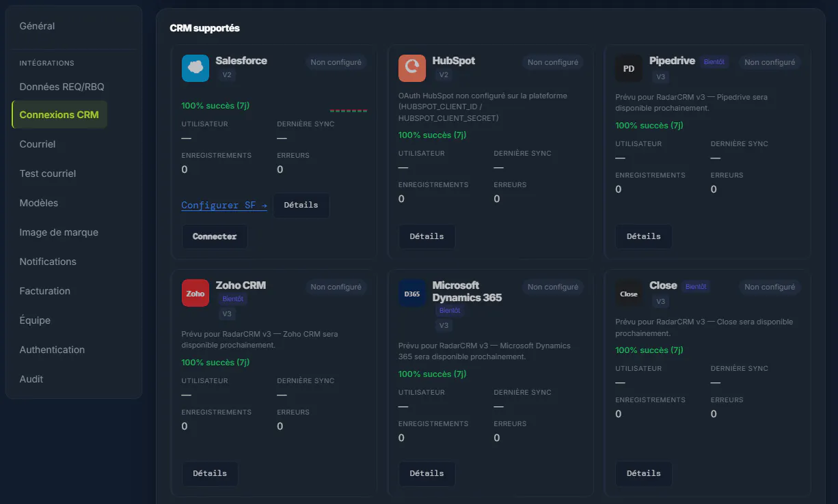
Task: Click the Bientôt badge under Zoho CRM
Action: pyautogui.click(x=234, y=299)
